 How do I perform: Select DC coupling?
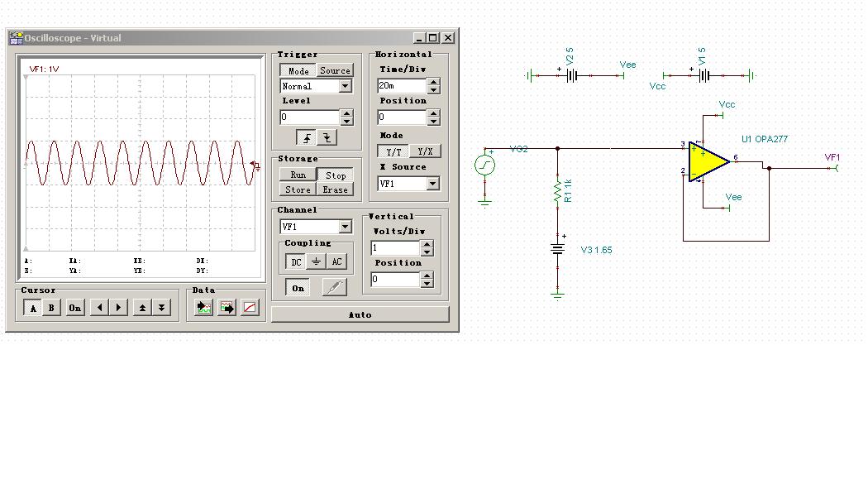[x=296, y=262]
